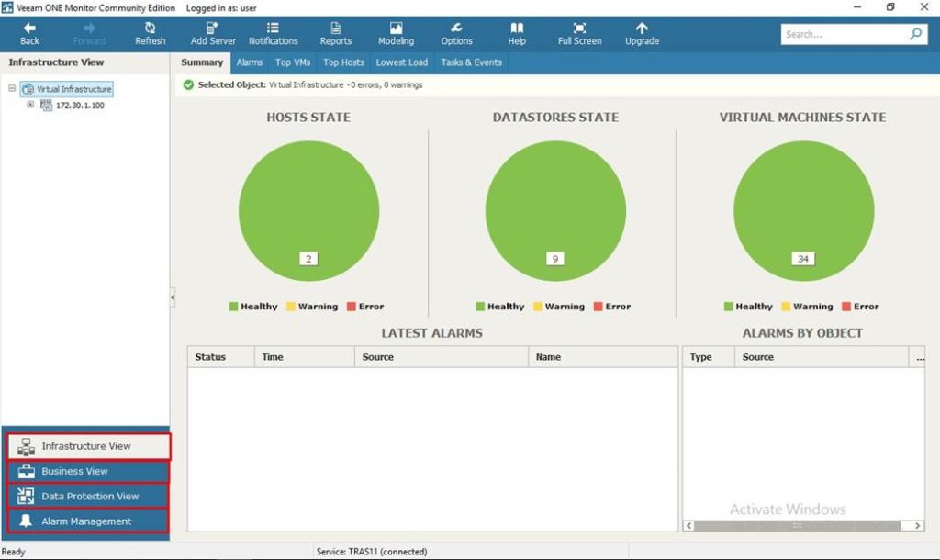Viewport: 940px width, 560px height.
Task: Go back with the Back arrow
Action: coord(29,34)
